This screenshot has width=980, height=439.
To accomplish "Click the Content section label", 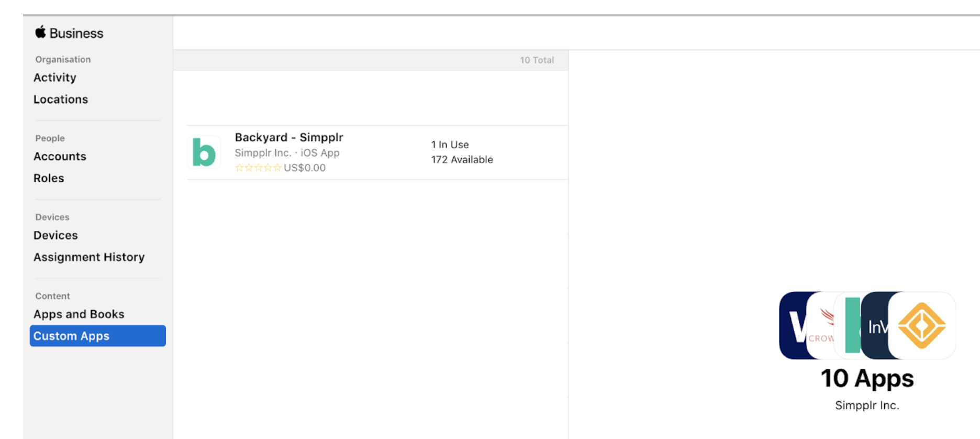I will 52,296.
